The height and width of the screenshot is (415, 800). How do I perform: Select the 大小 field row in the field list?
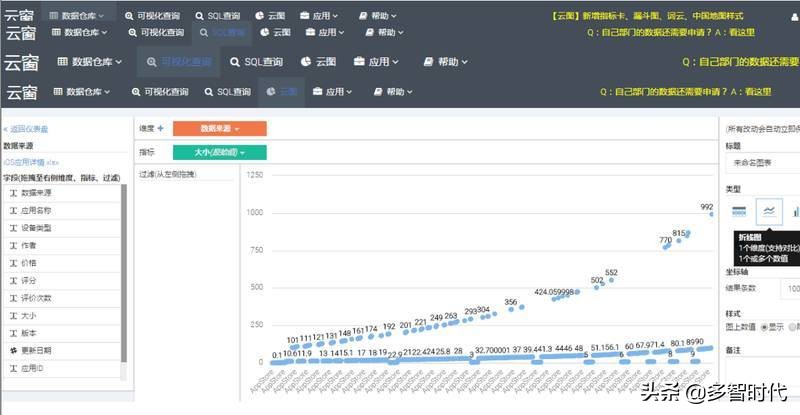(x=62, y=316)
